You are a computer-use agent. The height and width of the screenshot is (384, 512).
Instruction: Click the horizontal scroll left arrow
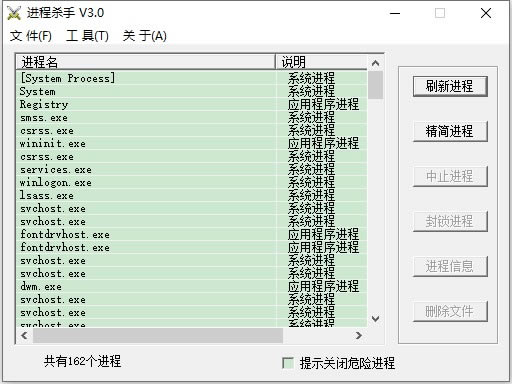(24, 335)
